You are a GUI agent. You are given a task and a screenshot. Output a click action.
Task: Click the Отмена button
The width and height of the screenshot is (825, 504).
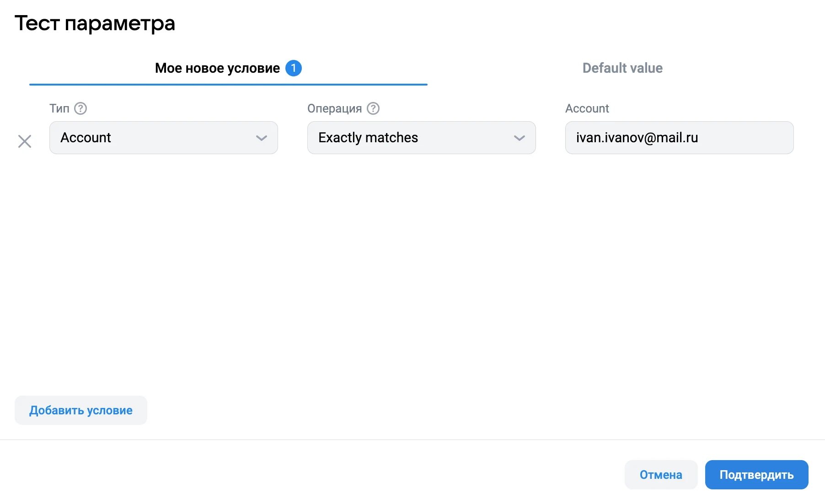point(660,475)
